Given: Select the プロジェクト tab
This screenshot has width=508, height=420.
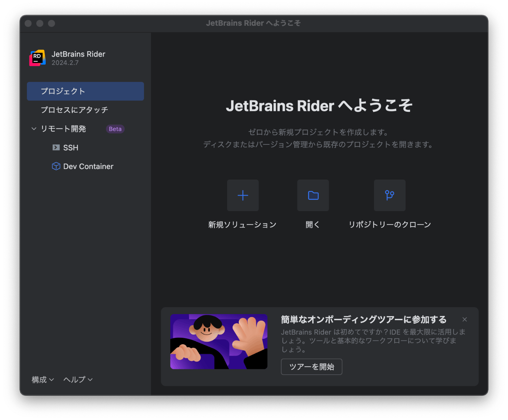Looking at the screenshot, I should click(85, 91).
